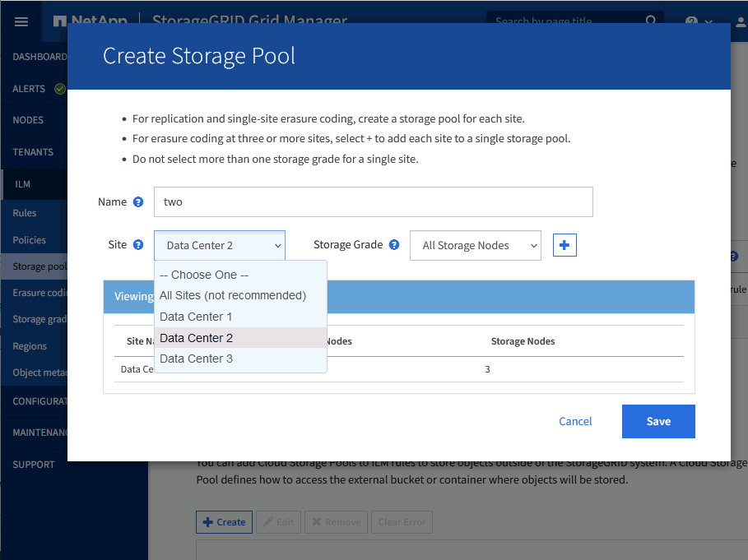The width and height of the screenshot is (748, 560).
Task: Open the hamburger menu icon
Action: tap(21, 21)
